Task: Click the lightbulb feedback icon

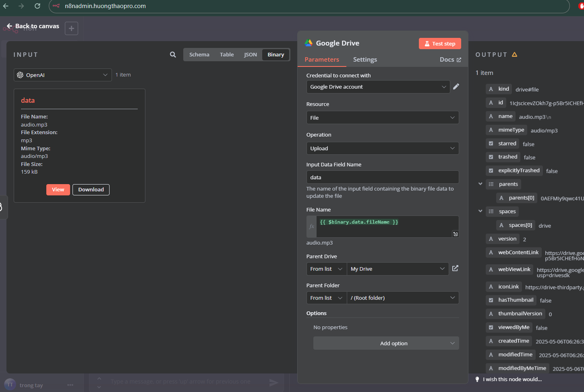Action: click(477, 379)
